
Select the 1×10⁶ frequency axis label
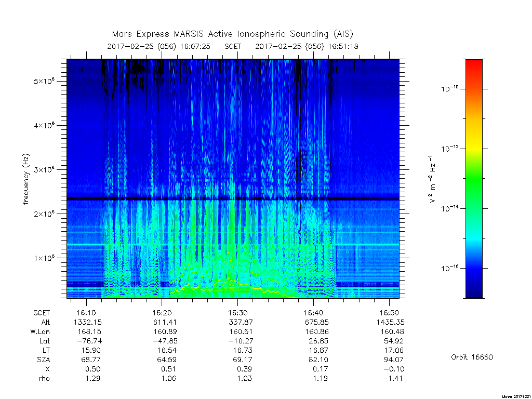(45, 258)
